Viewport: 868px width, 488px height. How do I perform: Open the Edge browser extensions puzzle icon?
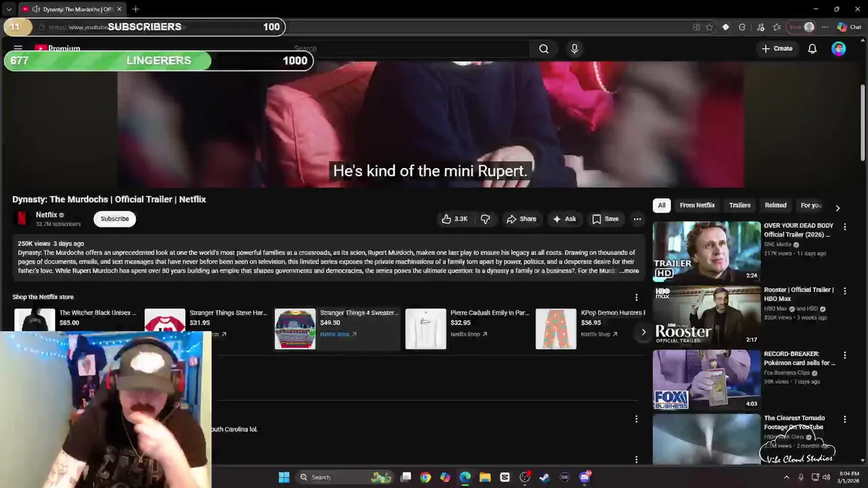click(742, 27)
